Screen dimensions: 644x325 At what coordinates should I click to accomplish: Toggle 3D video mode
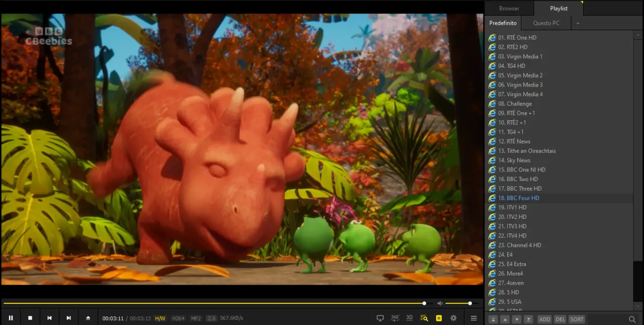click(410, 318)
